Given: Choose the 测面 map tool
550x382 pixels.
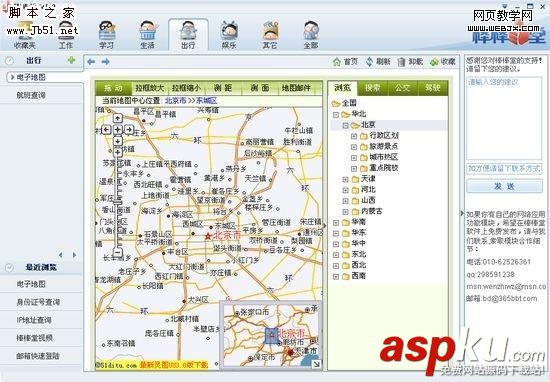Looking at the screenshot, I should 260,88.
